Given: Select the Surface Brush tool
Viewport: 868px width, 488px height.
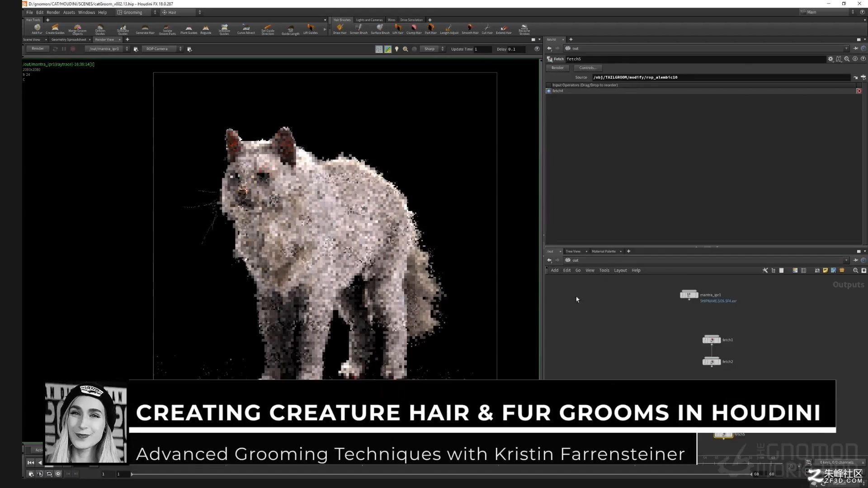Looking at the screenshot, I should pos(380,29).
